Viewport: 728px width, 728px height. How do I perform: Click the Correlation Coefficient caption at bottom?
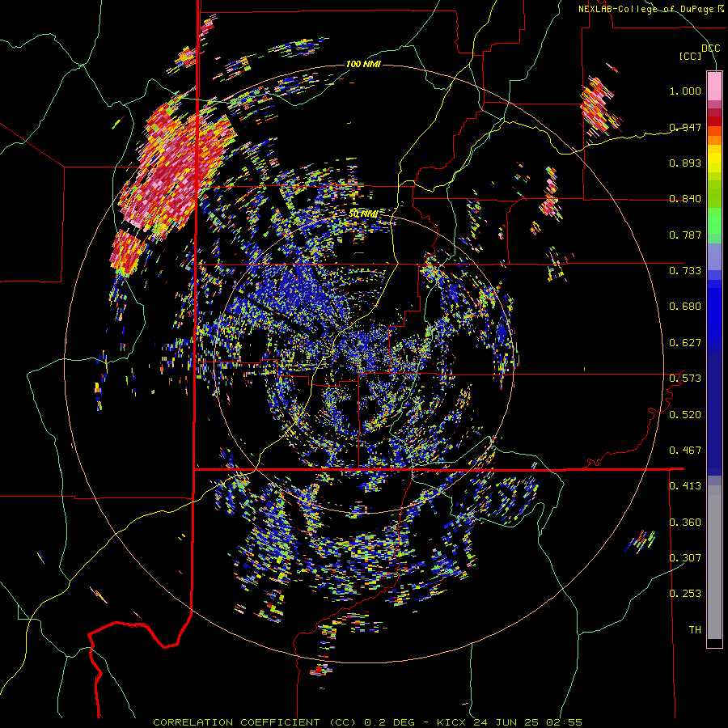(x=367, y=722)
